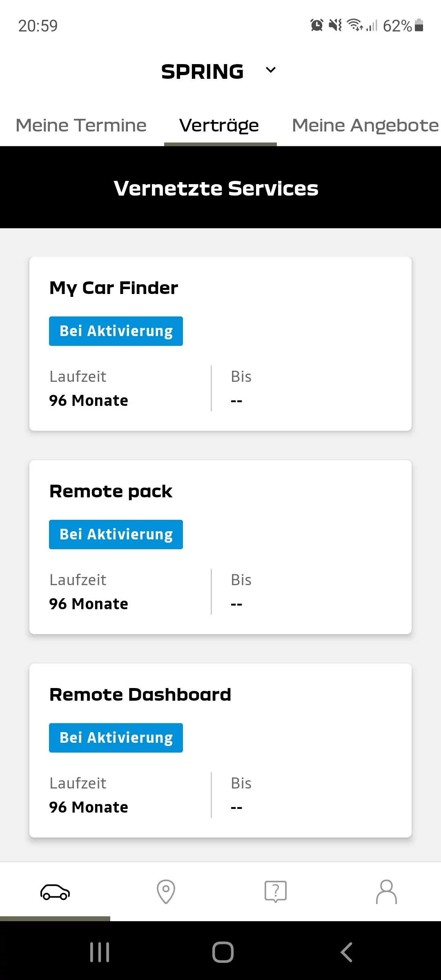This screenshot has width=441, height=980.
Task: Expand the SPRING vehicle chevron
Action: pos(271,70)
